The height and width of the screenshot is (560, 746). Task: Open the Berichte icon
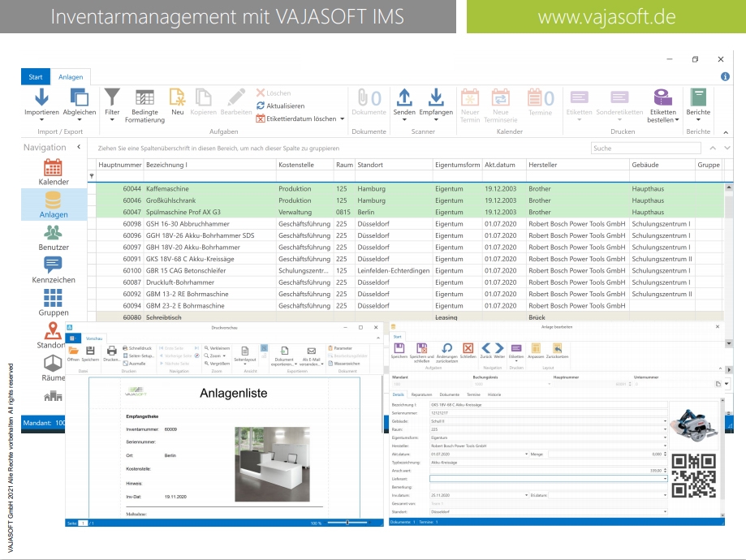point(698,97)
